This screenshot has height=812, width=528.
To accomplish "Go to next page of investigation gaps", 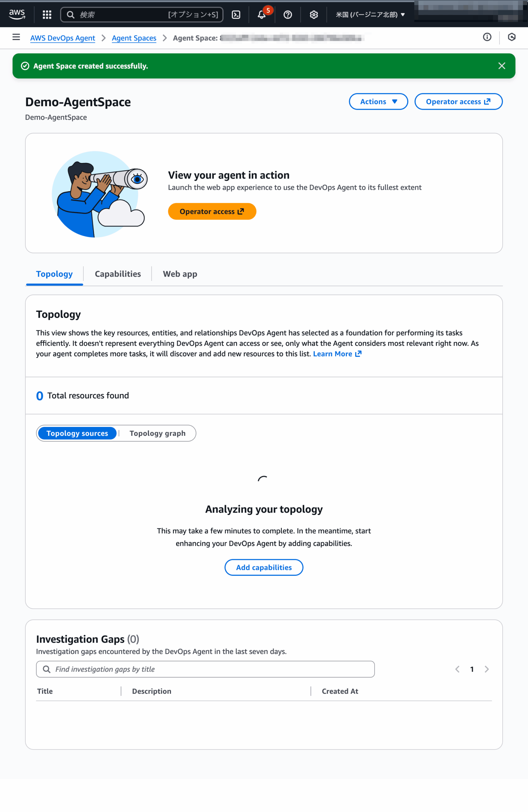I will [x=486, y=669].
